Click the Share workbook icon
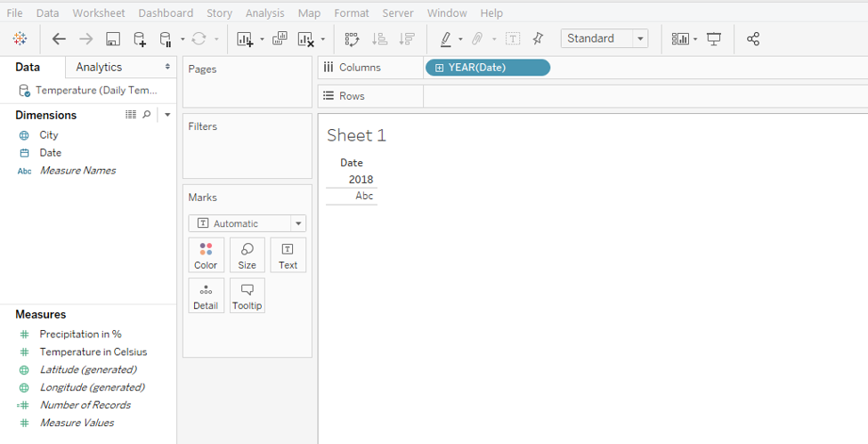Viewport: 868px width, 444px height. (753, 39)
